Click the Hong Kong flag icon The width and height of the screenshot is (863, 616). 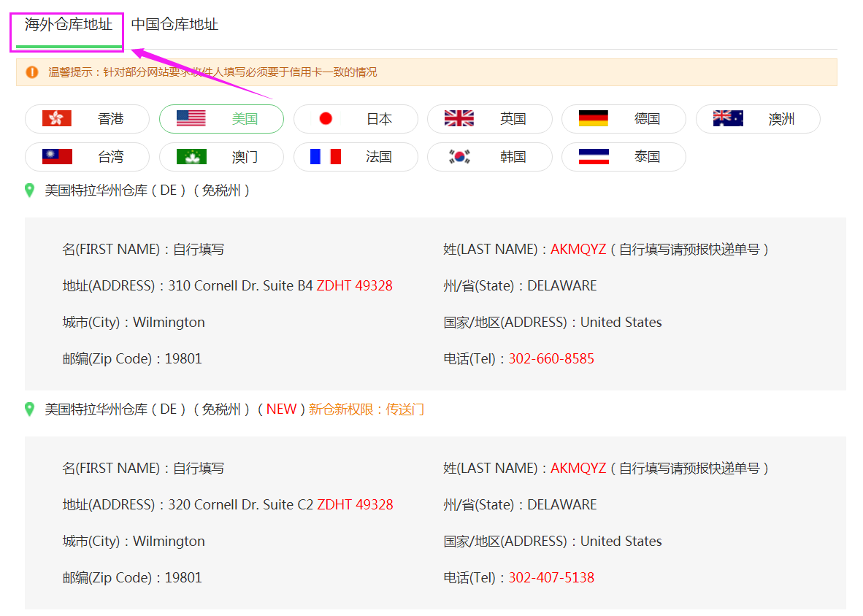point(56,118)
